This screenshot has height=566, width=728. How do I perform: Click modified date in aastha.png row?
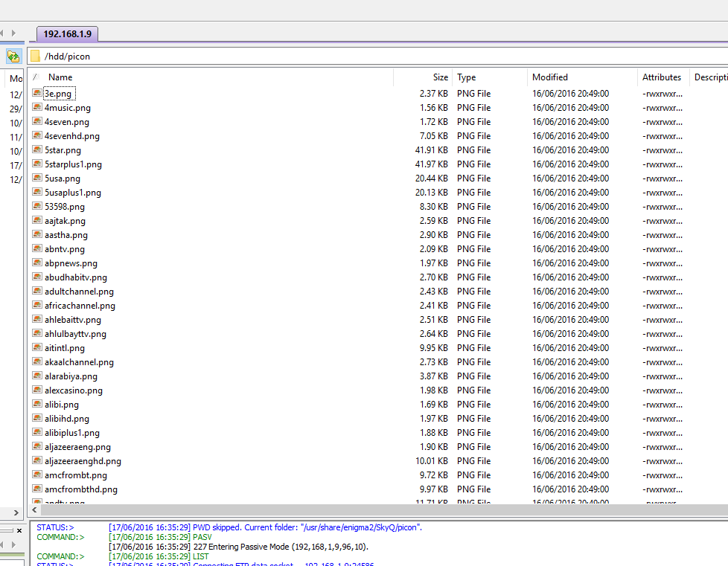click(x=570, y=235)
